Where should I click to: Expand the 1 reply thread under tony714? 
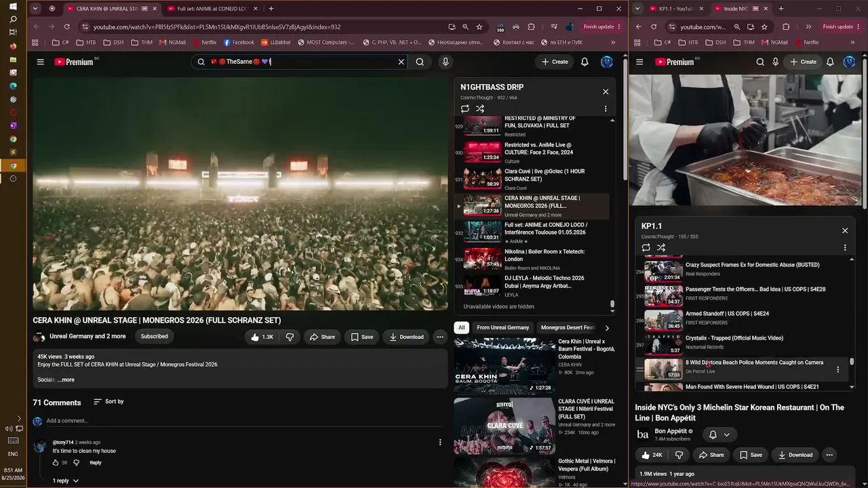coord(66,481)
